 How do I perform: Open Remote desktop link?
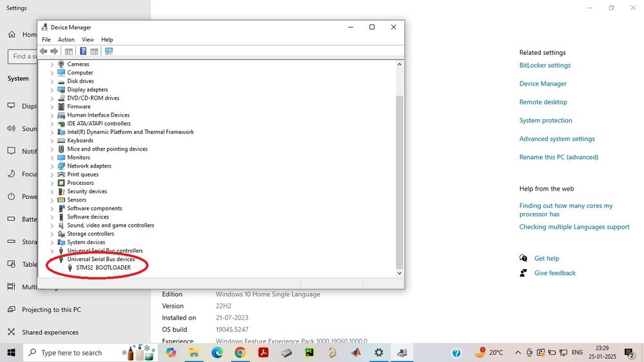(543, 102)
